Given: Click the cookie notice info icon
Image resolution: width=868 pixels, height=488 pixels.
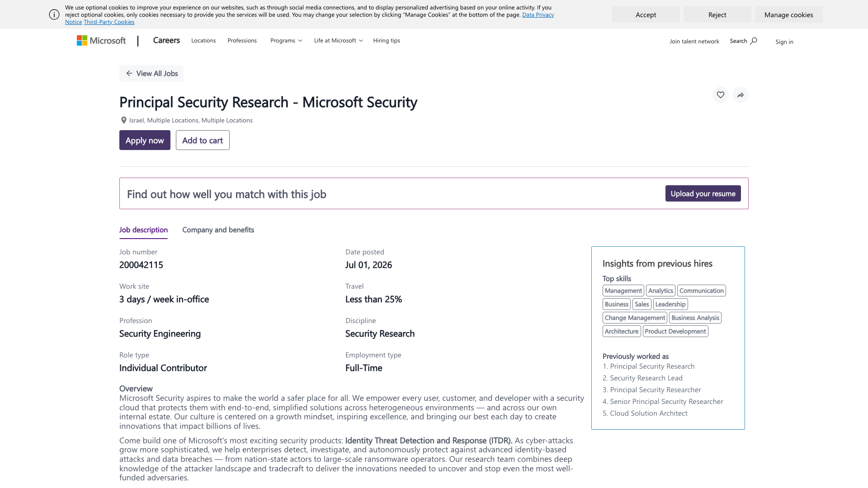Looking at the screenshot, I should point(54,14).
